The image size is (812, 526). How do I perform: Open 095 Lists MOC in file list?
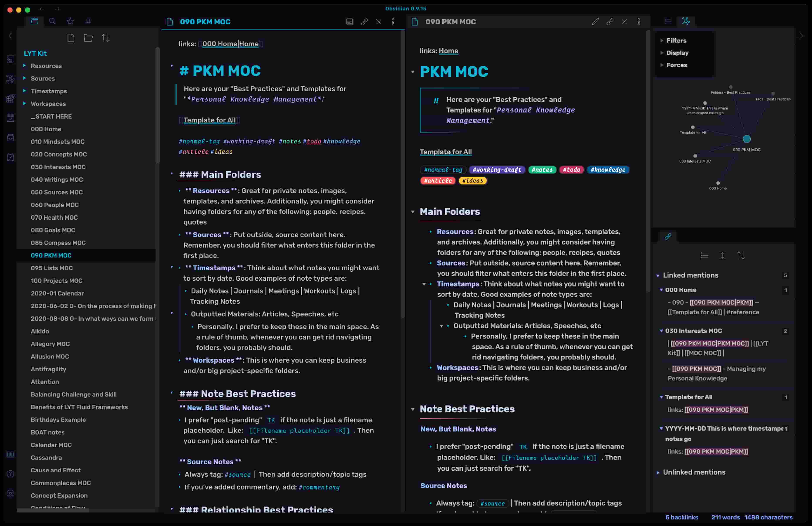(x=52, y=268)
